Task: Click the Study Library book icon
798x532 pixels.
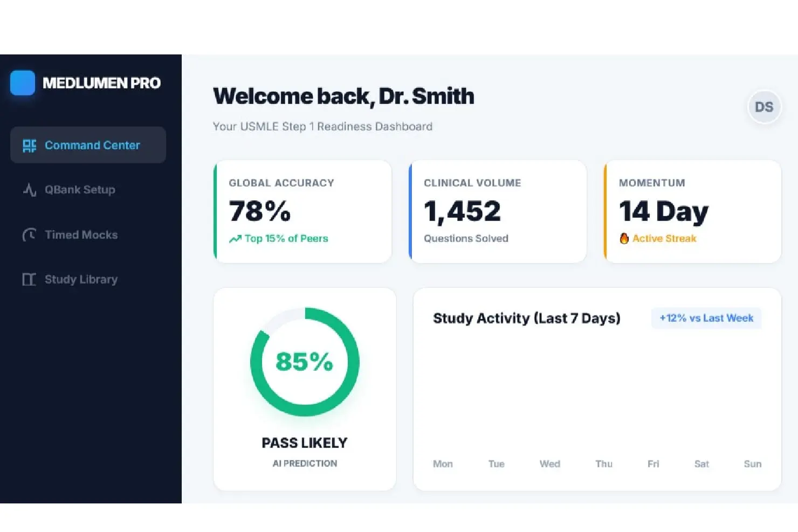Action: coord(29,279)
